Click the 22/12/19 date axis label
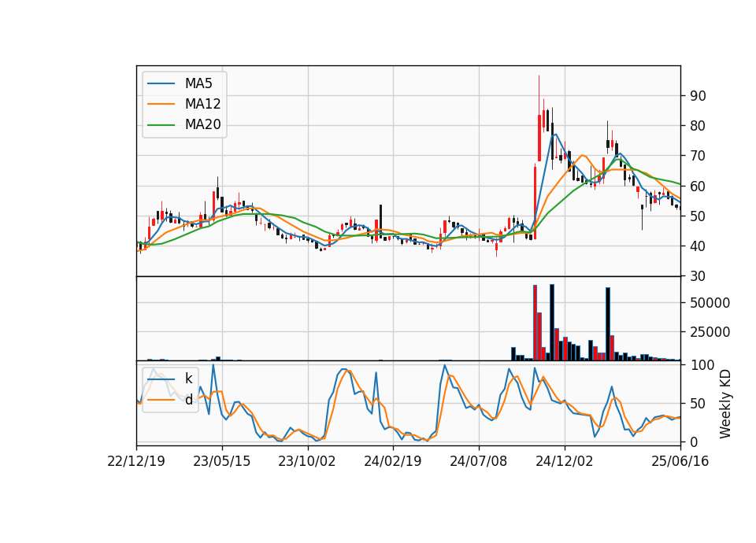Screen dimensions: 756x543 136,462
